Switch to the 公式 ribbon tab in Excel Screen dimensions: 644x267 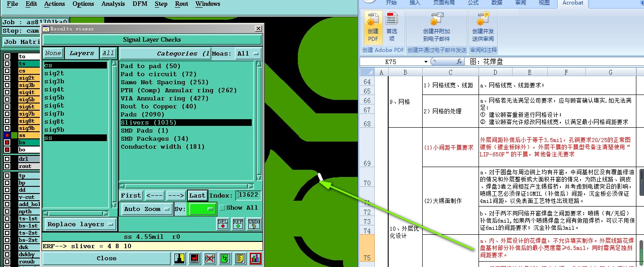(x=473, y=3)
